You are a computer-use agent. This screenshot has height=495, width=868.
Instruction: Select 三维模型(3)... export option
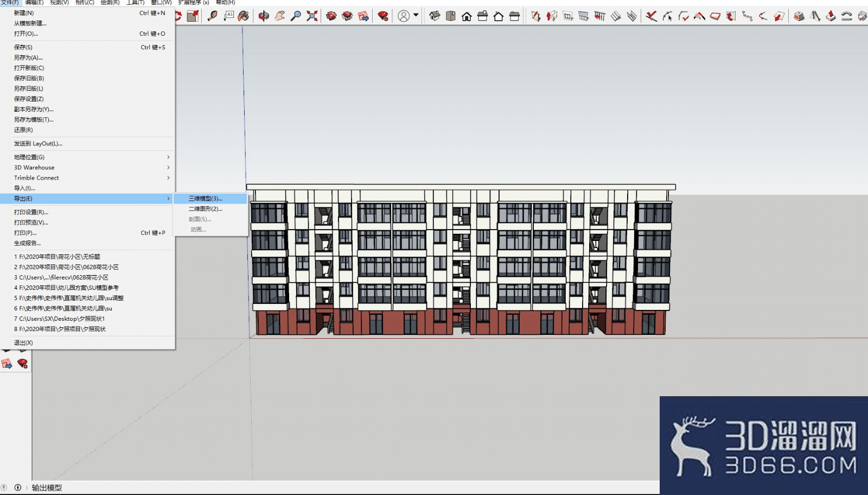pos(210,199)
